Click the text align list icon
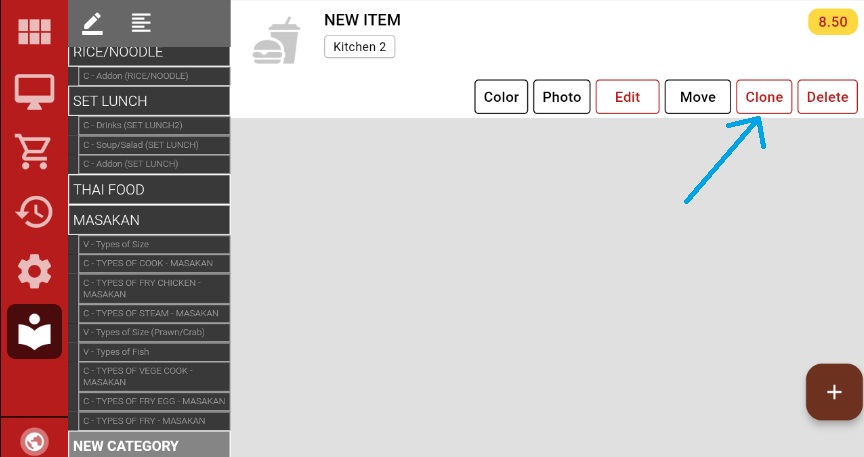The height and width of the screenshot is (457, 864). [141, 22]
